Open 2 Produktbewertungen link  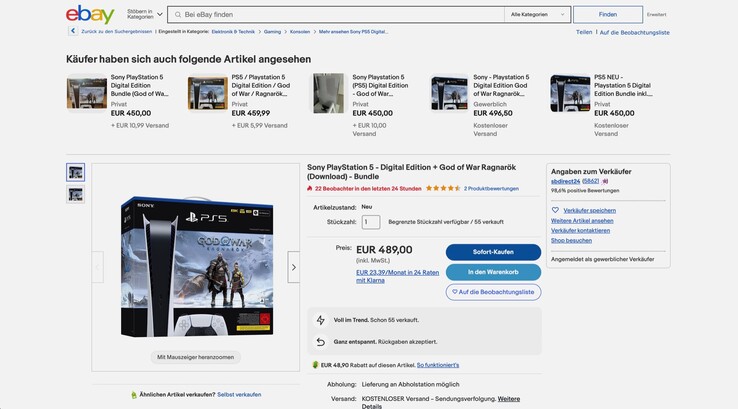pos(491,188)
